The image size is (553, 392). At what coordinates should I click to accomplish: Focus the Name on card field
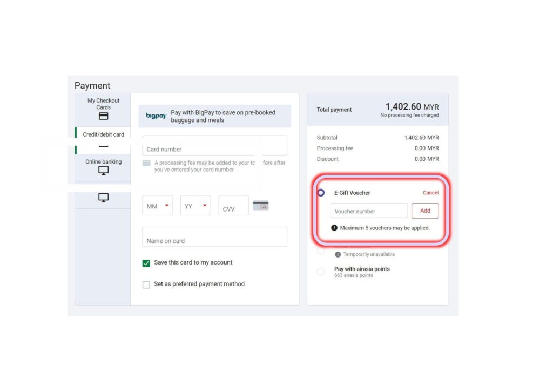[215, 237]
